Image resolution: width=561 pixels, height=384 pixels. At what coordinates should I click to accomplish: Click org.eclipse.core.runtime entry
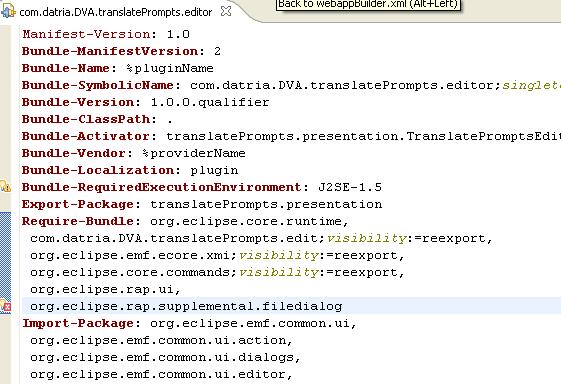click(x=246, y=221)
